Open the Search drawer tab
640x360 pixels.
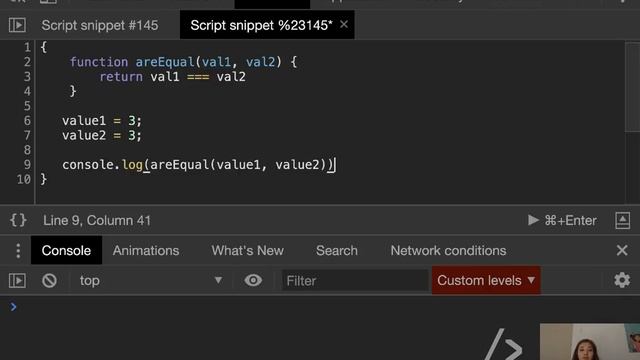coord(337,251)
